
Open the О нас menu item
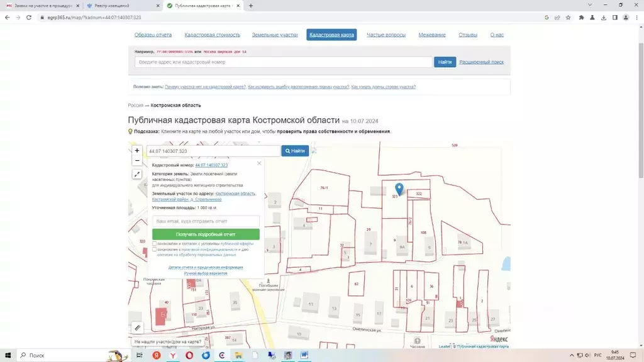497,35
